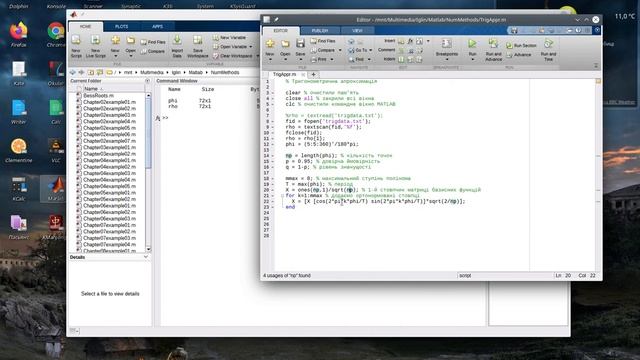The width and height of the screenshot is (640, 360).
Task: Select Chapter07example02.m in file list
Action: 109,231
